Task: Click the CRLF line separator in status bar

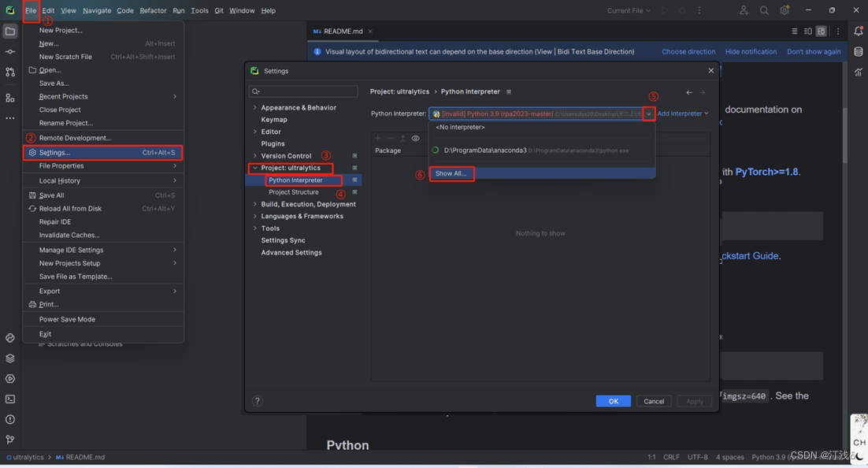Action: tap(671, 457)
